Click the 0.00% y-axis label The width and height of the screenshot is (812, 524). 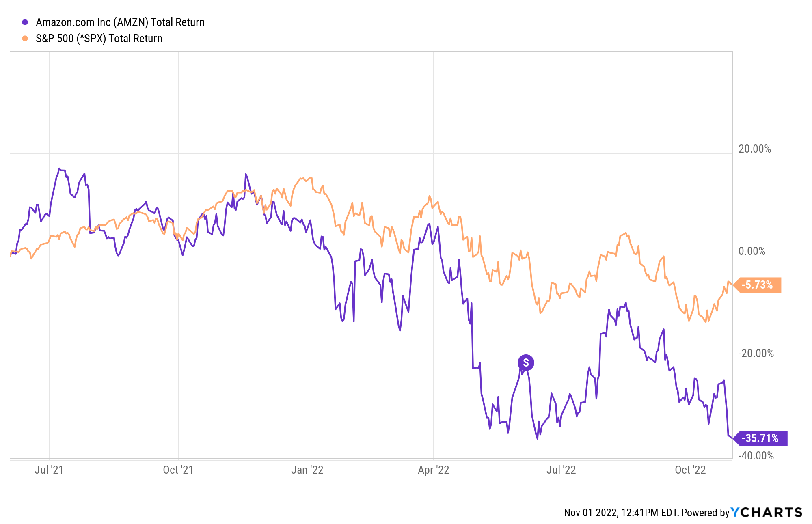(752, 251)
